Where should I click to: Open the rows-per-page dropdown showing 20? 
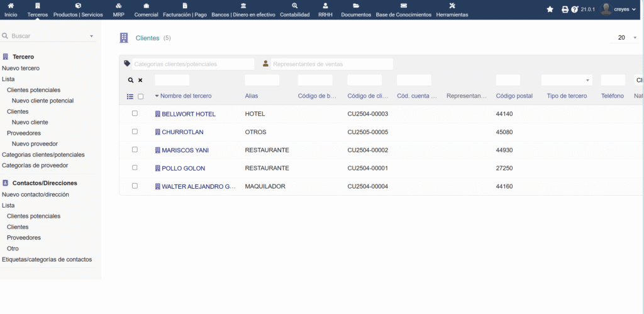click(626, 38)
